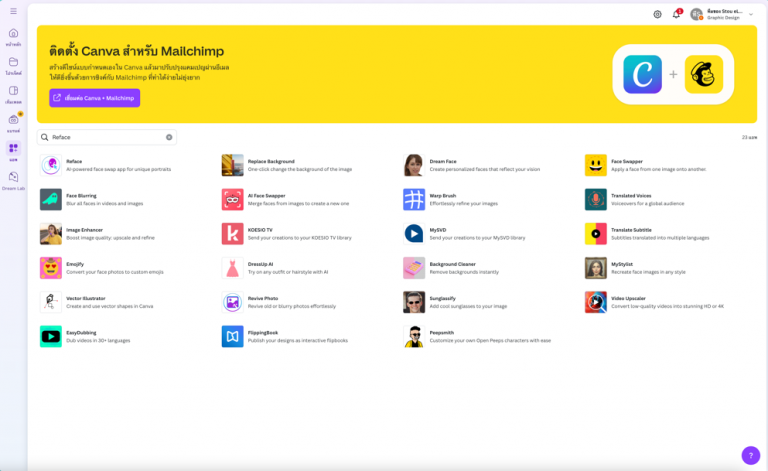The width and height of the screenshot is (768, 471).
Task: Click the account avatar picture
Action: pyautogui.click(x=696, y=15)
